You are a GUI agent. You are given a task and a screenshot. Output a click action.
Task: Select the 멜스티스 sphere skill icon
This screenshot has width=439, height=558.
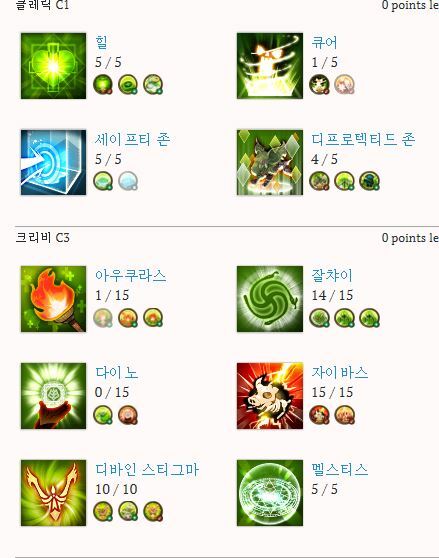270,493
